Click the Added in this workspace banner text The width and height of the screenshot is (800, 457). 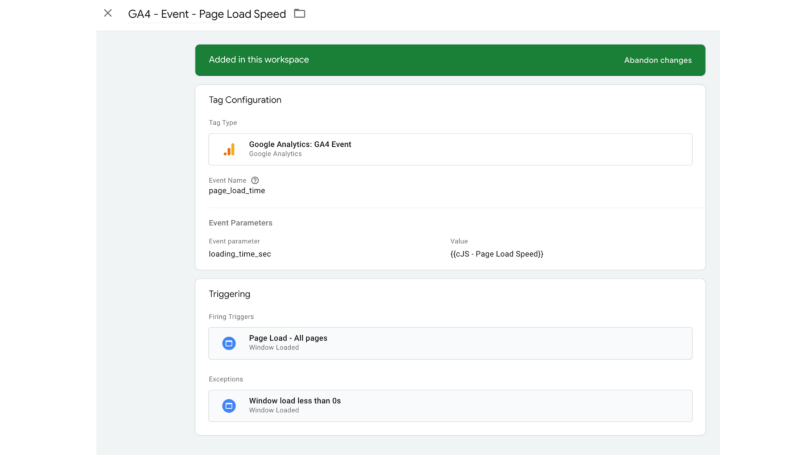(x=258, y=60)
